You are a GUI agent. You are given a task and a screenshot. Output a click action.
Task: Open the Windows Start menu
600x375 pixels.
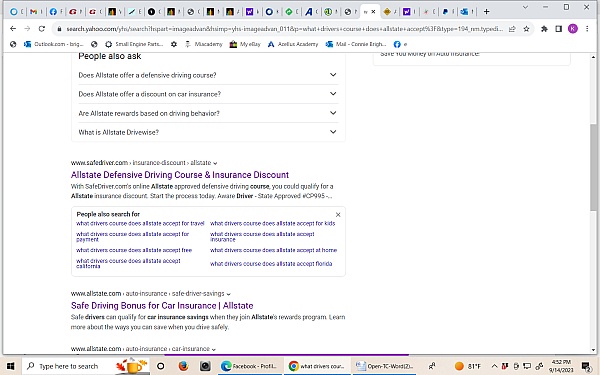click(x=10, y=366)
